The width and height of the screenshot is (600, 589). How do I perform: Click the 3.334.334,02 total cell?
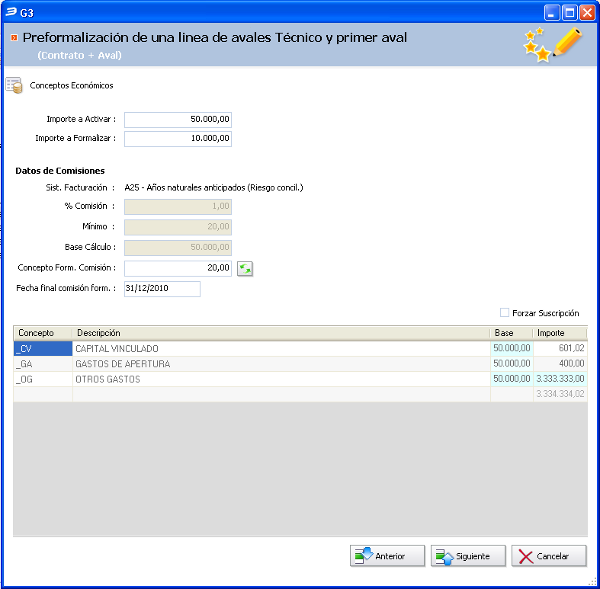coord(560,394)
